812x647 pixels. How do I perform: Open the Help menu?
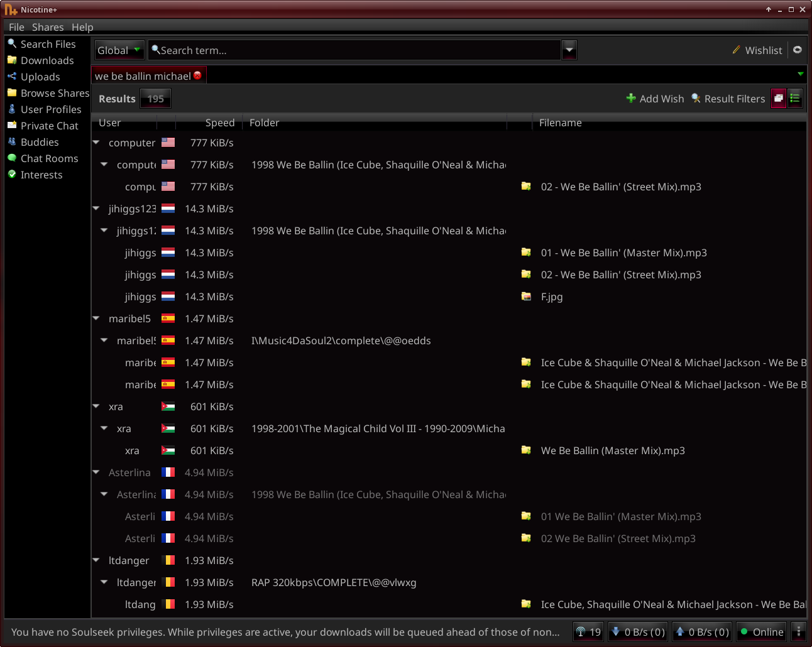pos(82,27)
